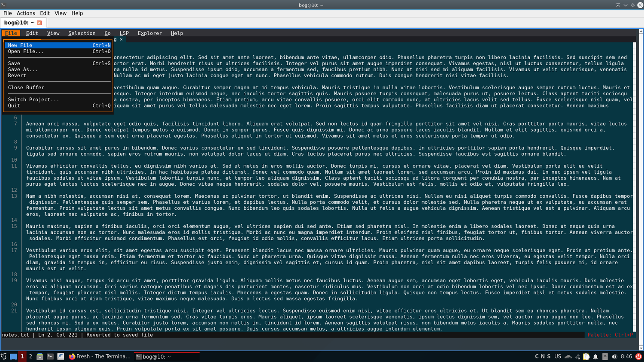Open the editor's Edit menu
Image resolution: width=644 pixels, height=362 pixels.
click(32, 33)
